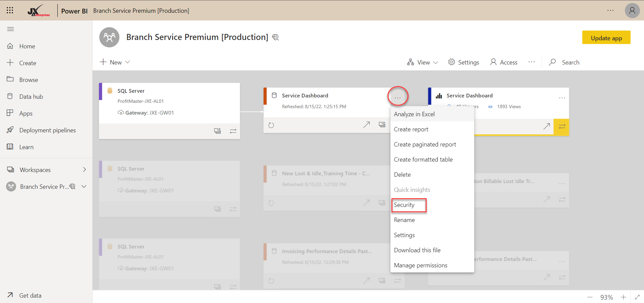This screenshot has height=303, width=644.
Task: Zoom out with the minus button
Action: click(x=590, y=297)
